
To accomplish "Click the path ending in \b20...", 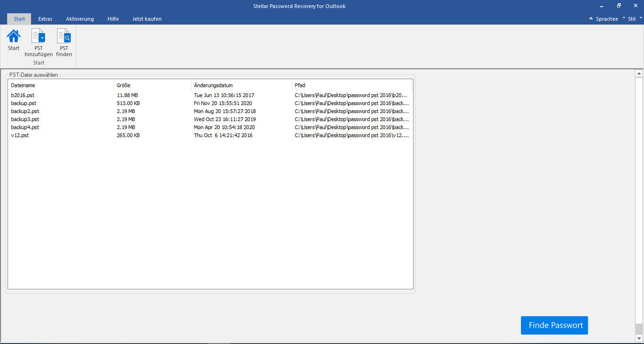I will tap(352, 95).
